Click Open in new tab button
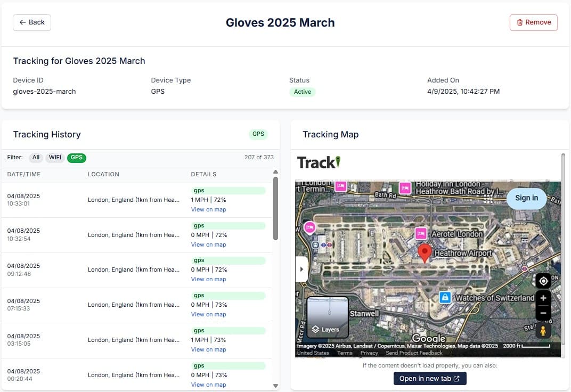 pyautogui.click(x=429, y=379)
